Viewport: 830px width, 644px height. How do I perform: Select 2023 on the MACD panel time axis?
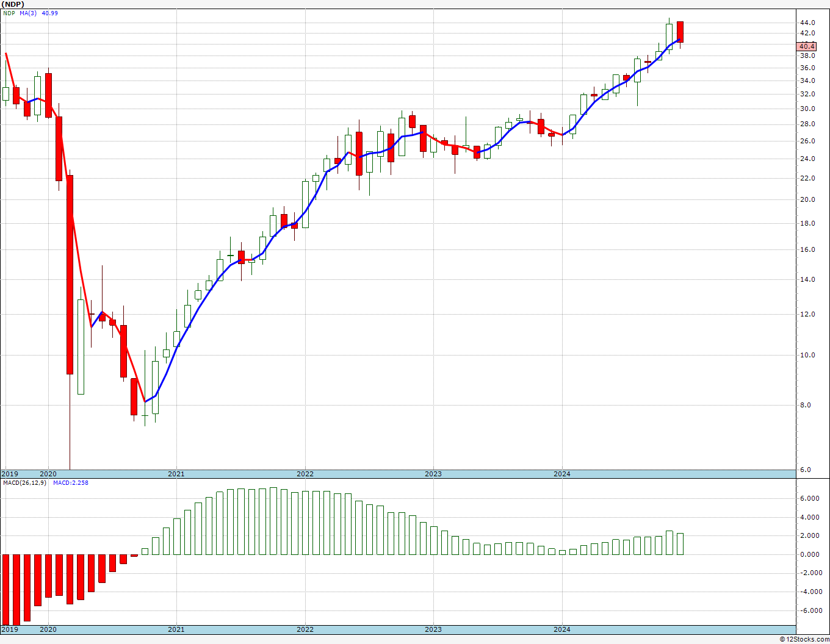click(433, 629)
